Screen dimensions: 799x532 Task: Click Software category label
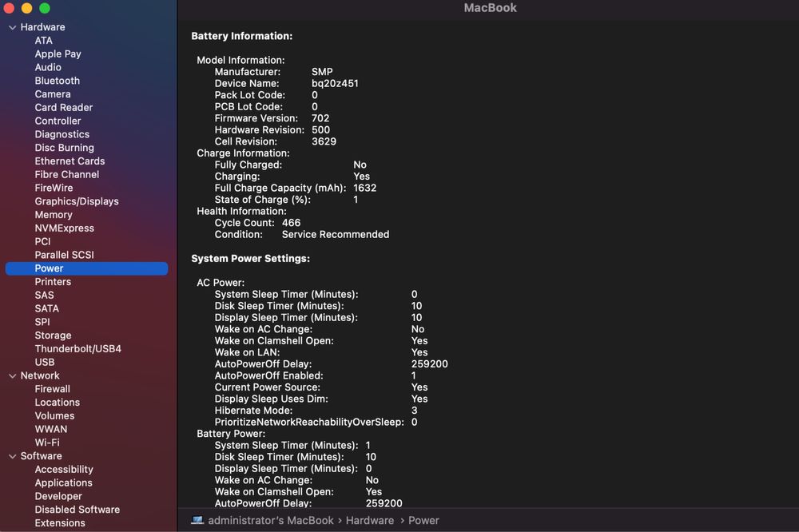click(41, 456)
